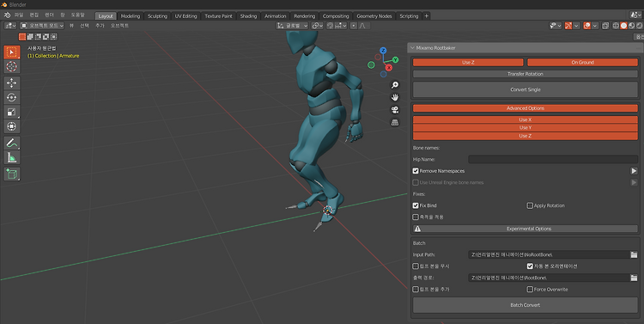This screenshot has width=644, height=324.
Task: Open the pivot point dropdown
Action: tap(318, 26)
